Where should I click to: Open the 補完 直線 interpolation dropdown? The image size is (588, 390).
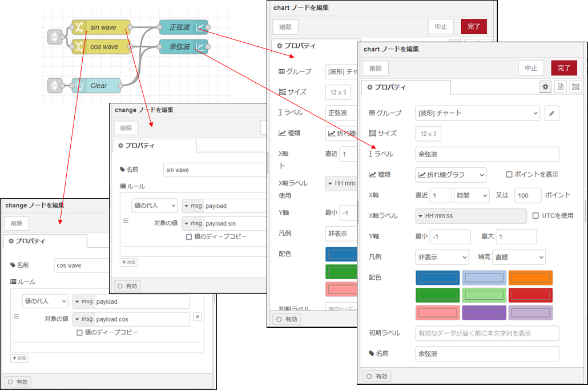coord(519,257)
